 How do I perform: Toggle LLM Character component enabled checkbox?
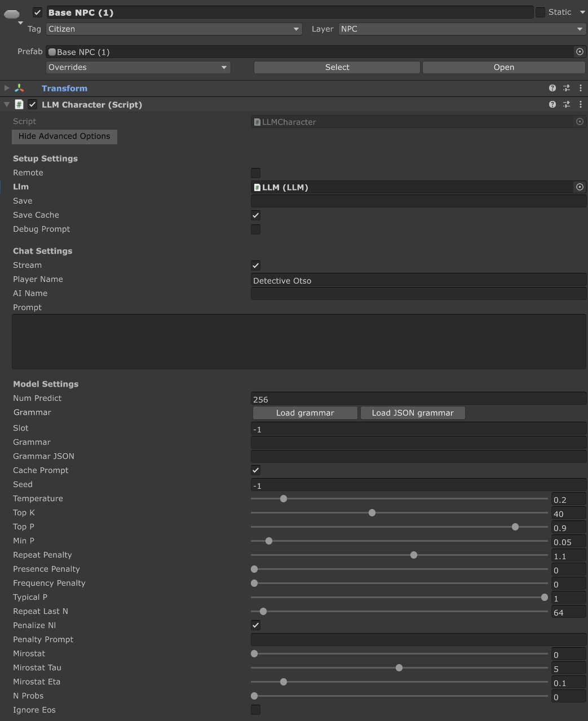coord(33,104)
